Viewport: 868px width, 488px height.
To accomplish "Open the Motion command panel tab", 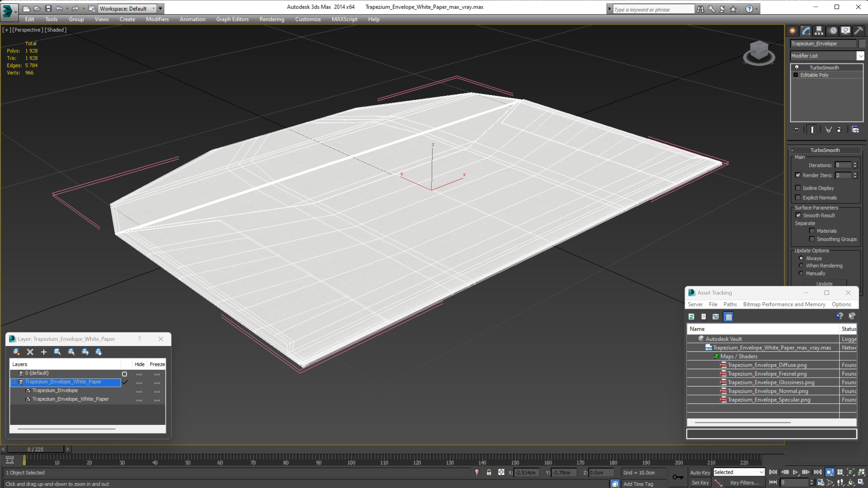I will (x=833, y=31).
